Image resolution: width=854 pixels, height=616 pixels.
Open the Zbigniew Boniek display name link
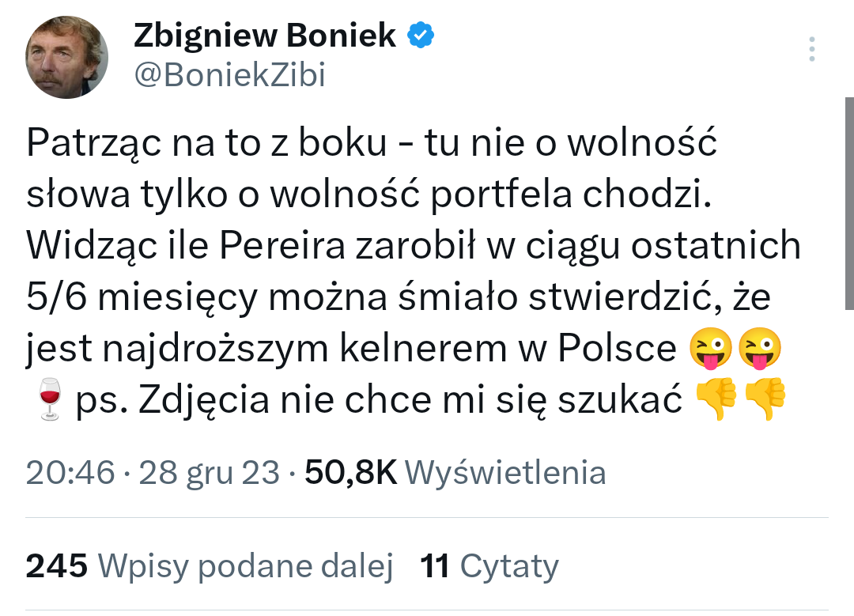point(265,36)
